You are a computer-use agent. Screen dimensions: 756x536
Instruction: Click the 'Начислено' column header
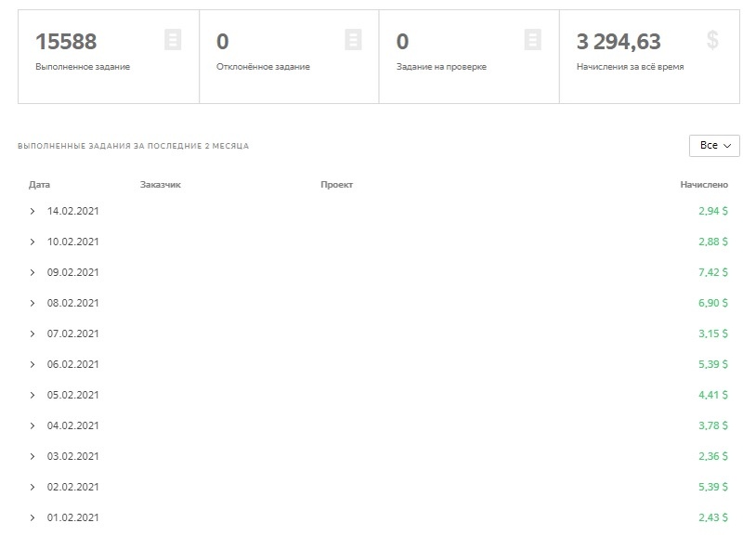point(704,185)
